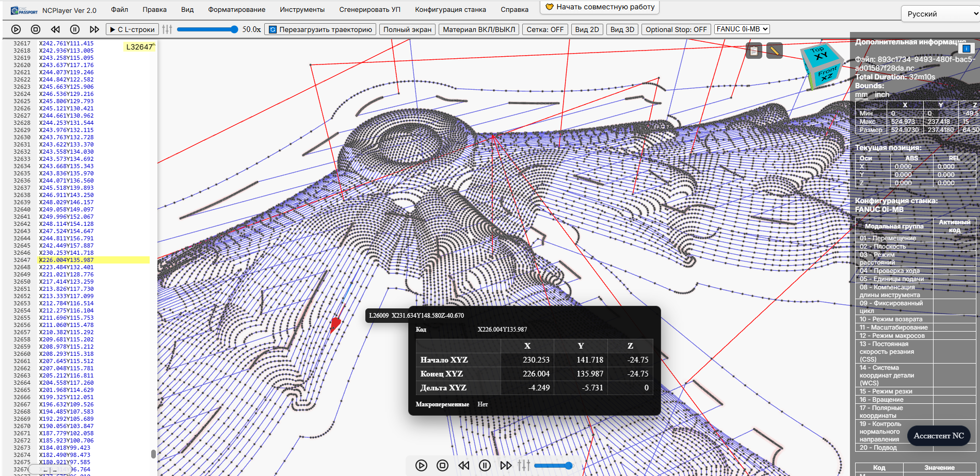Pause simulation from the top toolbar
The width and height of the screenshot is (980, 476).
[x=75, y=30]
